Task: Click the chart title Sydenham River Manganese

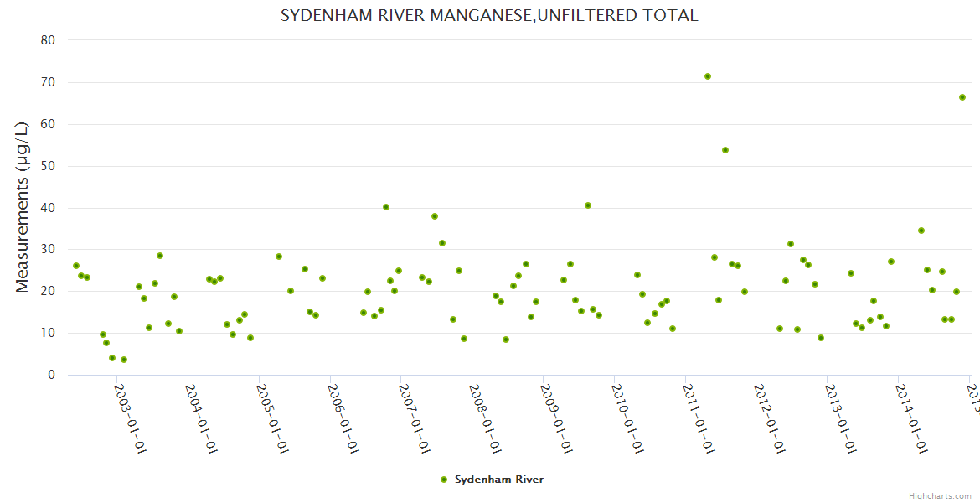Action: [489, 15]
